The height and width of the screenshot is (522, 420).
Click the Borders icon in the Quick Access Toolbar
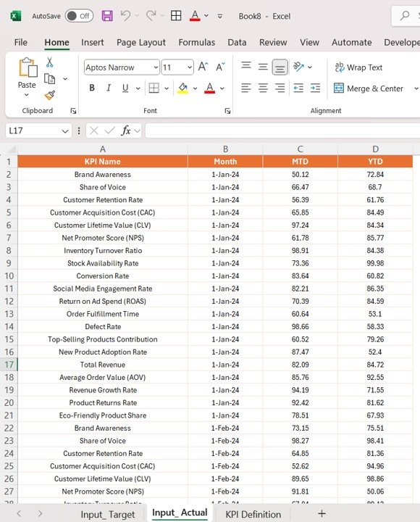[x=176, y=16]
